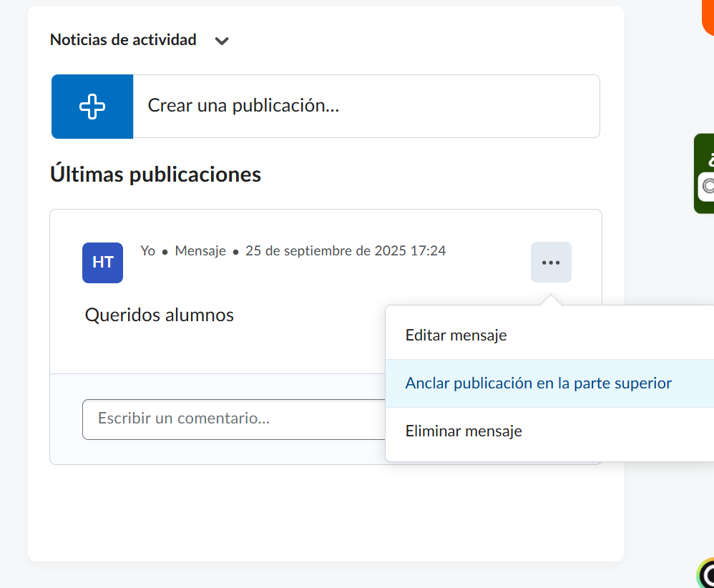Click the author name Yo on the post
714x588 pixels.
click(148, 251)
